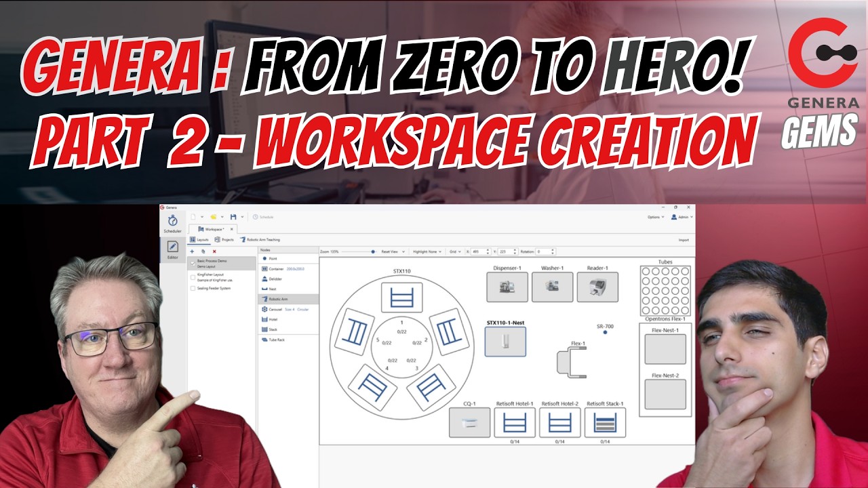Viewport: 868px width, 488px height.
Task: Switch to the Projects tab
Action: pyautogui.click(x=224, y=239)
